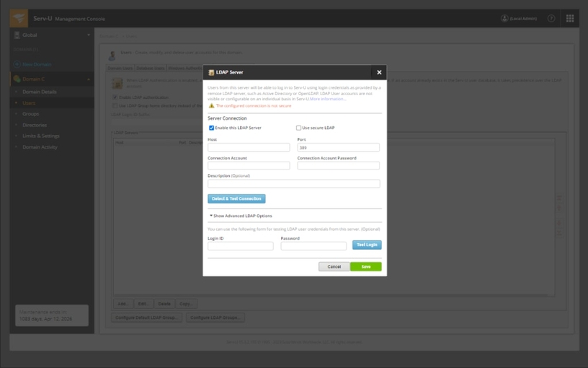This screenshot has height=368, width=588.
Task: Click the Port field showing 389
Action: point(338,147)
